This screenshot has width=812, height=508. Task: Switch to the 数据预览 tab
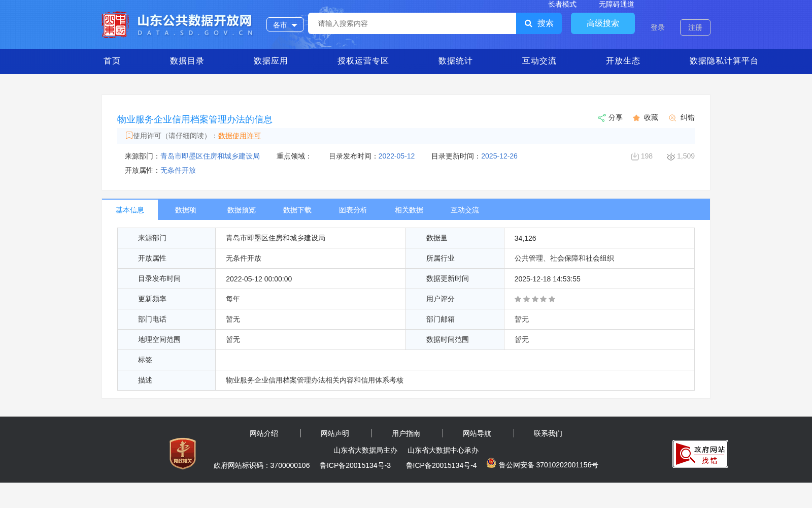click(242, 210)
